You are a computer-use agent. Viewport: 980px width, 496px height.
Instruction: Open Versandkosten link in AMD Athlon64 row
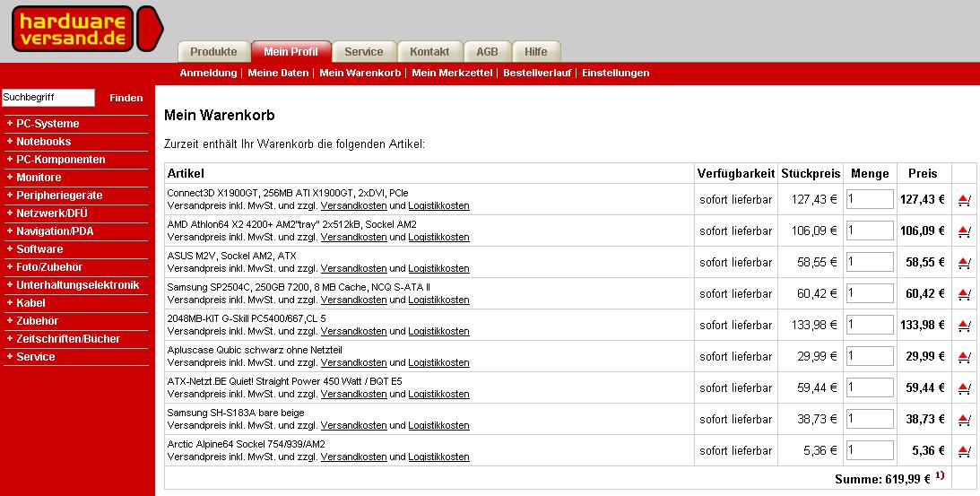click(x=354, y=237)
